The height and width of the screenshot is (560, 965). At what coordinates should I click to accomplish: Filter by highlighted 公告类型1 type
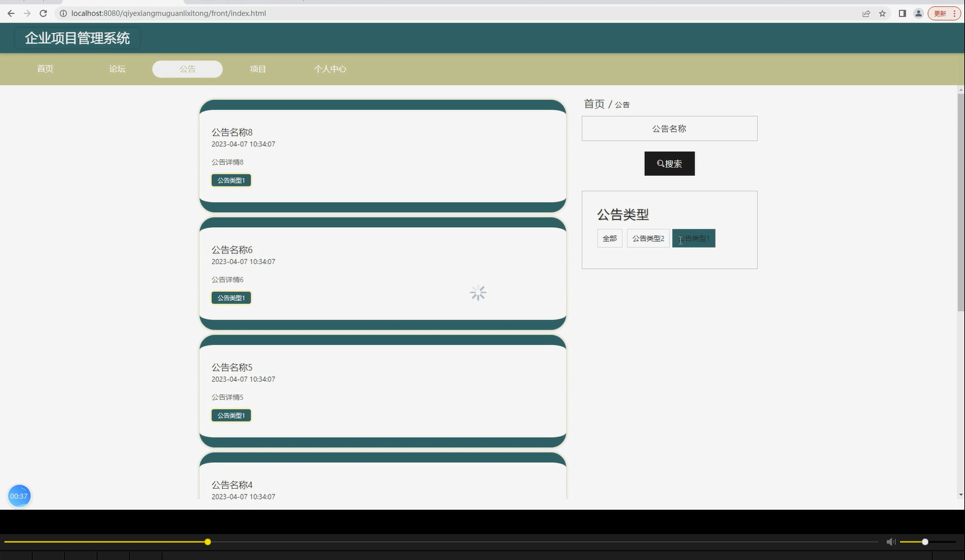(694, 239)
